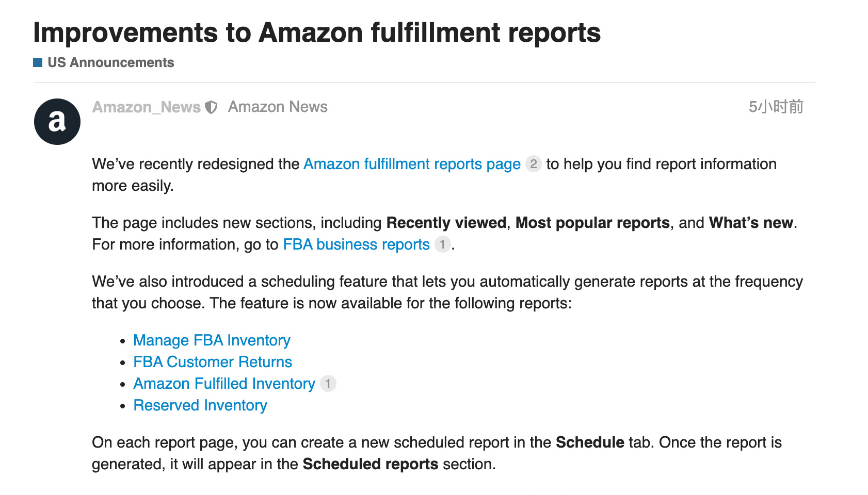Click the Amazon News display name

click(x=278, y=107)
